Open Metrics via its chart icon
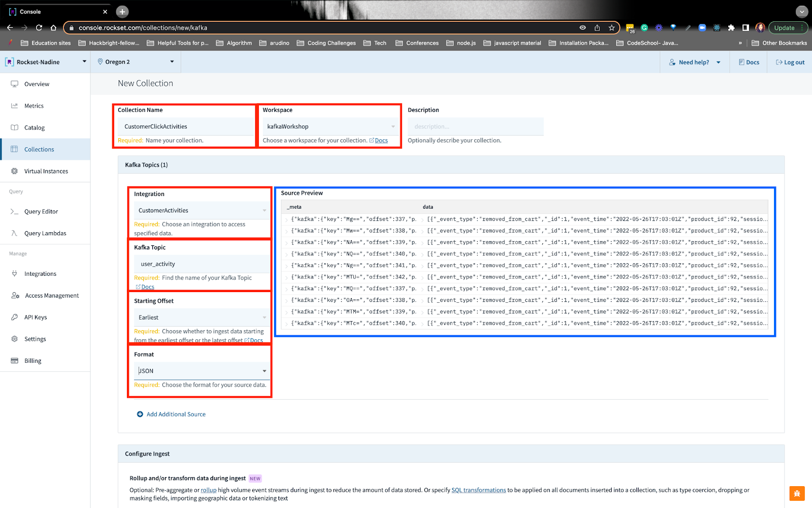Screen dimensions: 812x508 [14, 106]
